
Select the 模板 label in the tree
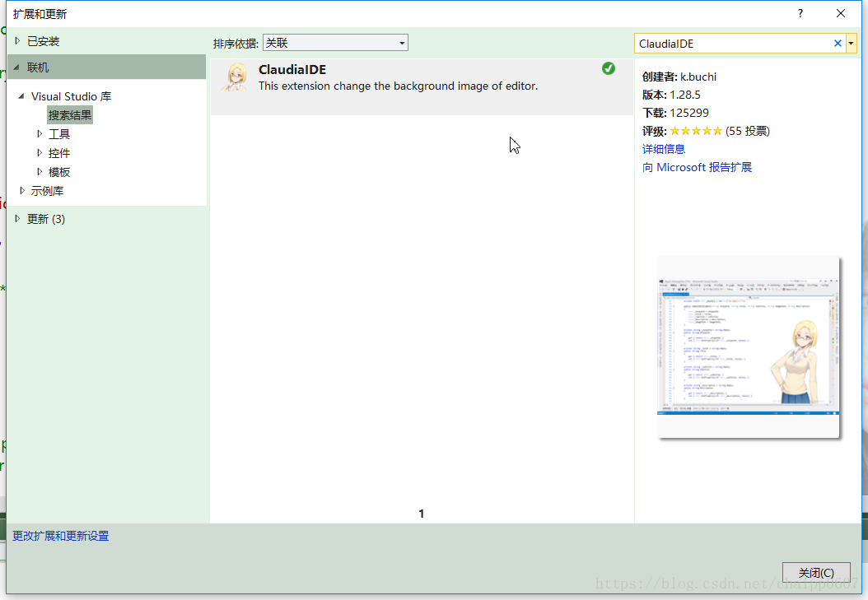click(x=59, y=172)
